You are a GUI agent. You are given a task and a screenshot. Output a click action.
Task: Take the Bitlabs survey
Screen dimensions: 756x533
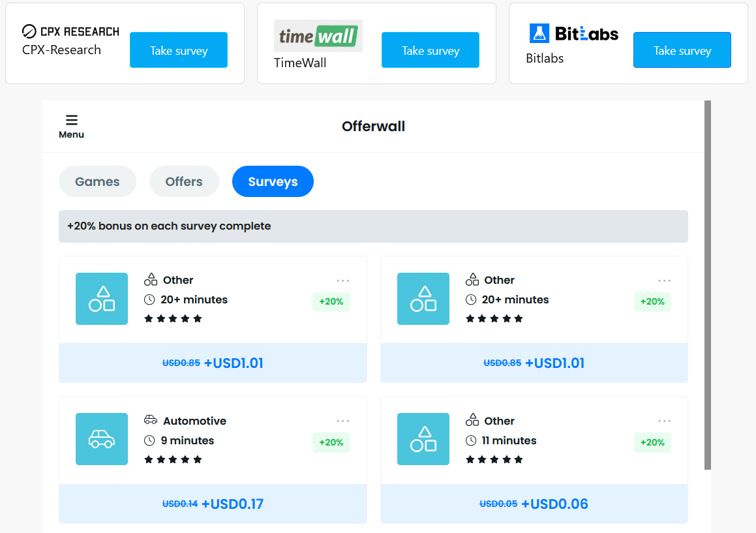pyautogui.click(x=682, y=50)
